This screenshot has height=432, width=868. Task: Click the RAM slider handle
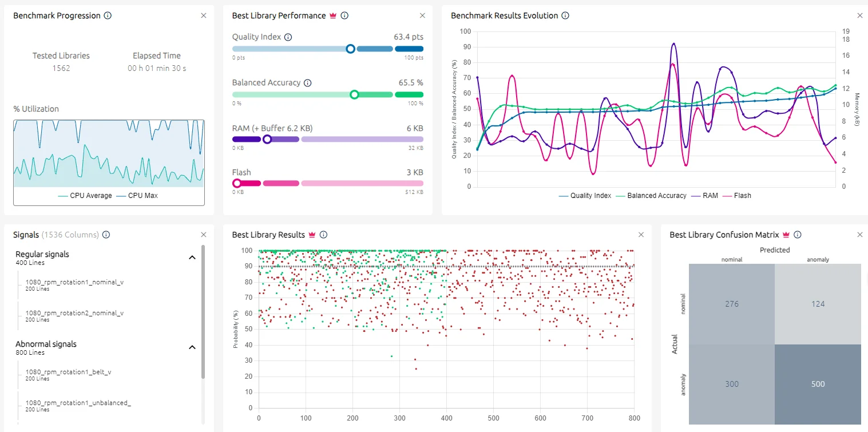click(x=267, y=139)
